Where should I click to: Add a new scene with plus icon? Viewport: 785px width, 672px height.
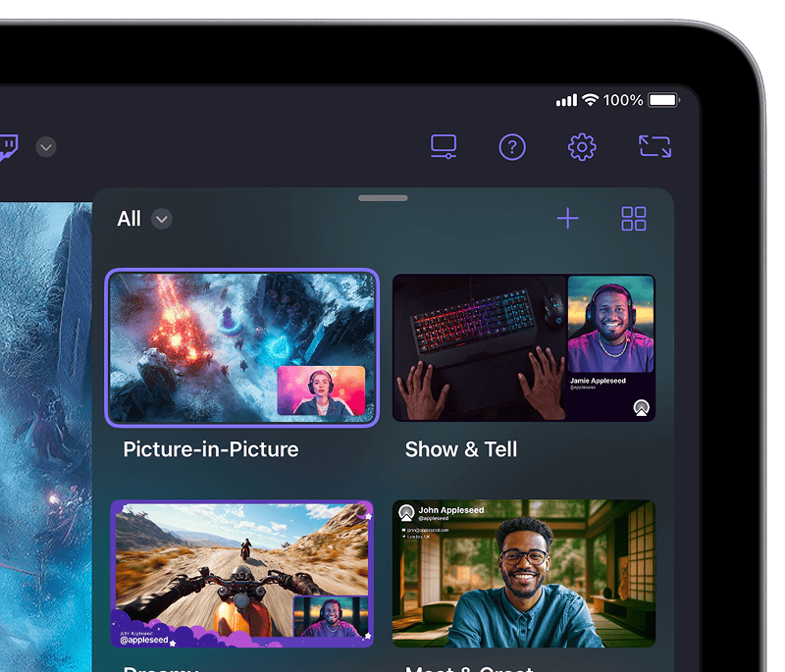tap(568, 219)
